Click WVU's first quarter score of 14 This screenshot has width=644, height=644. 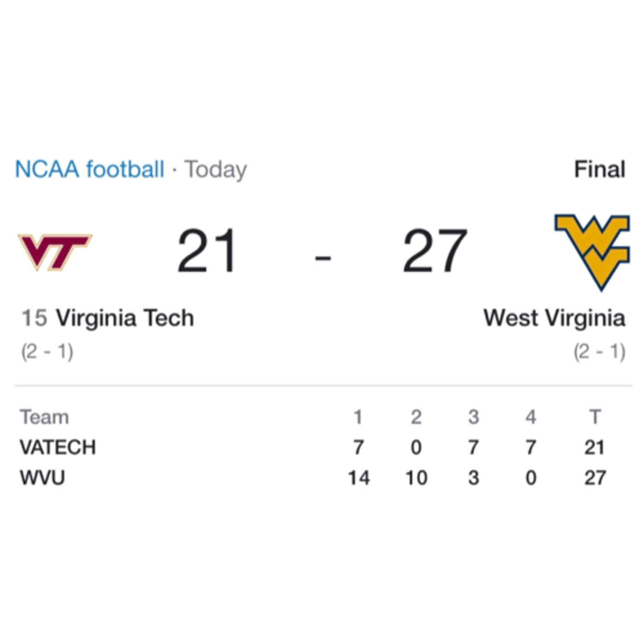pyautogui.click(x=359, y=478)
